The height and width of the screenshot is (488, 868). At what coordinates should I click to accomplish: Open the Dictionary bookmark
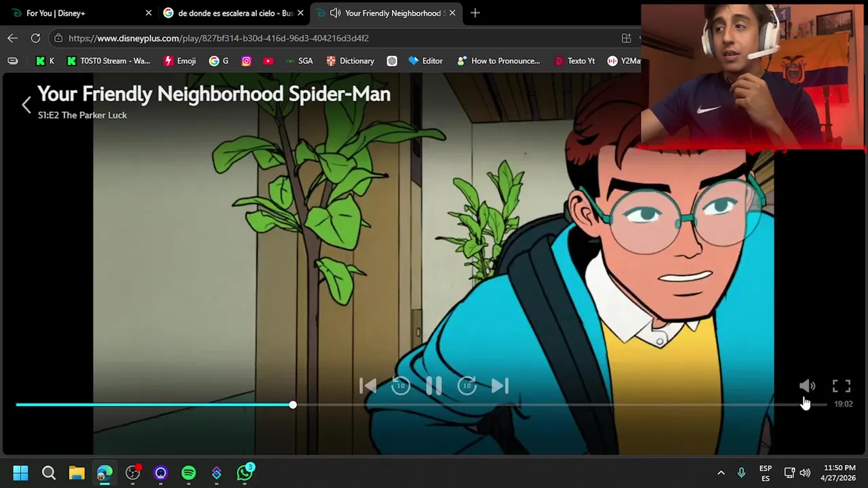click(x=350, y=61)
